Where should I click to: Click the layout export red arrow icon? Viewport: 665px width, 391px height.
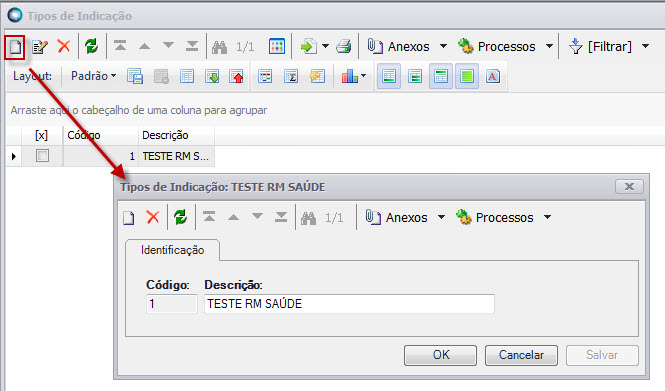[237, 76]
